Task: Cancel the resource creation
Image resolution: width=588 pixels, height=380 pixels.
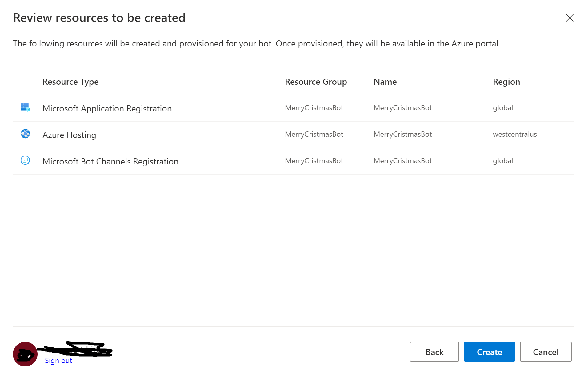Action: [545, 352]
